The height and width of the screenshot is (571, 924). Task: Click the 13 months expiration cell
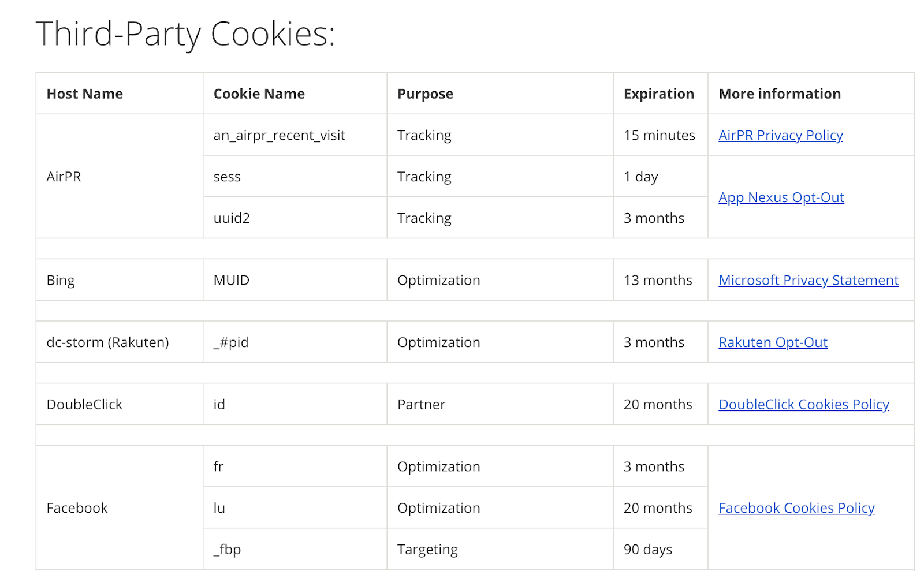[x=661, y=280]
